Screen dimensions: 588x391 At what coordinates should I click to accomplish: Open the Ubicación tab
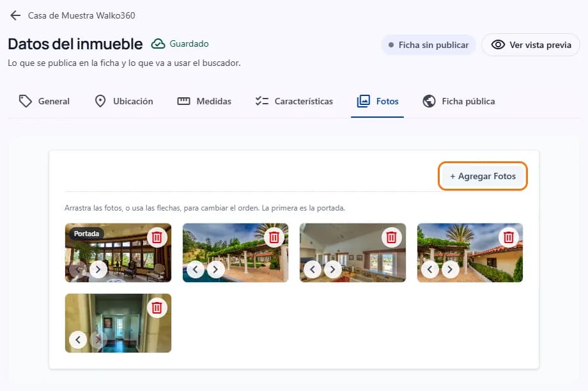tap(124, 101)
